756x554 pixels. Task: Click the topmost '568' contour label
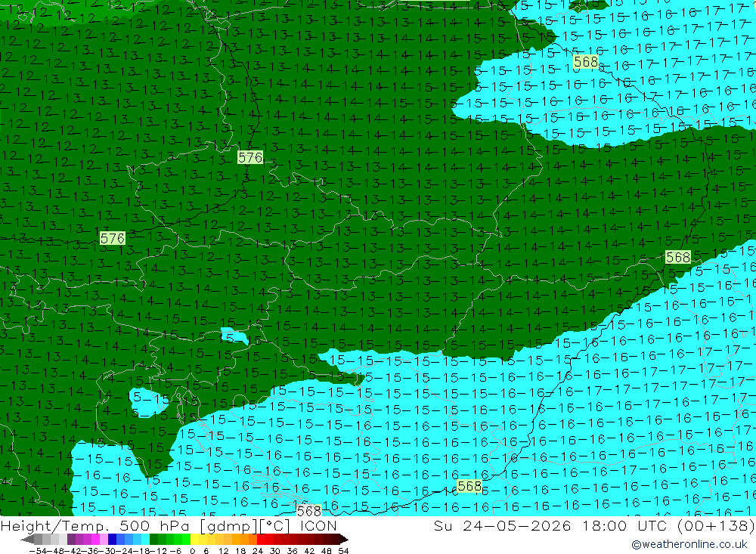coord(586,62)
